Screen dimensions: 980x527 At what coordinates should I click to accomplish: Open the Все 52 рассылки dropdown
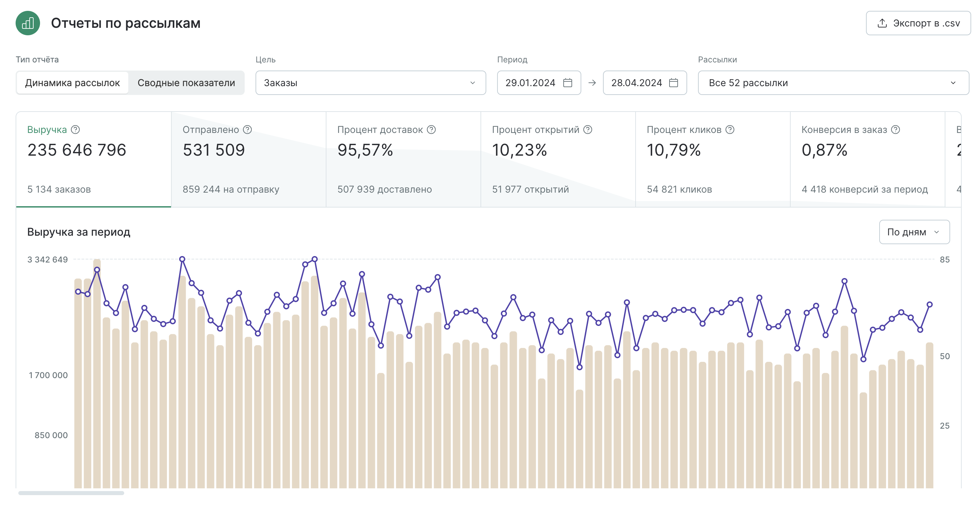tap(833, 82)
